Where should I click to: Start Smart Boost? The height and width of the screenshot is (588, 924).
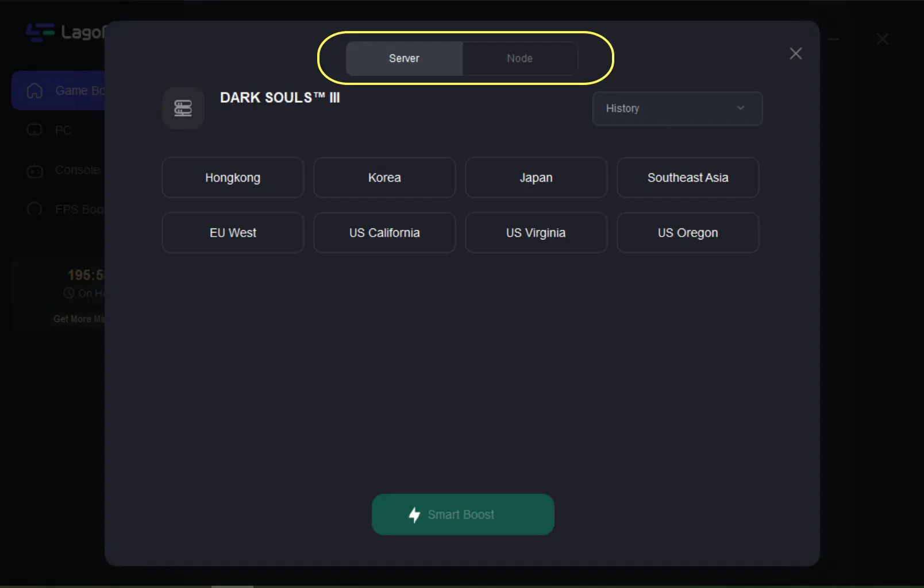[x=463, y=514]
